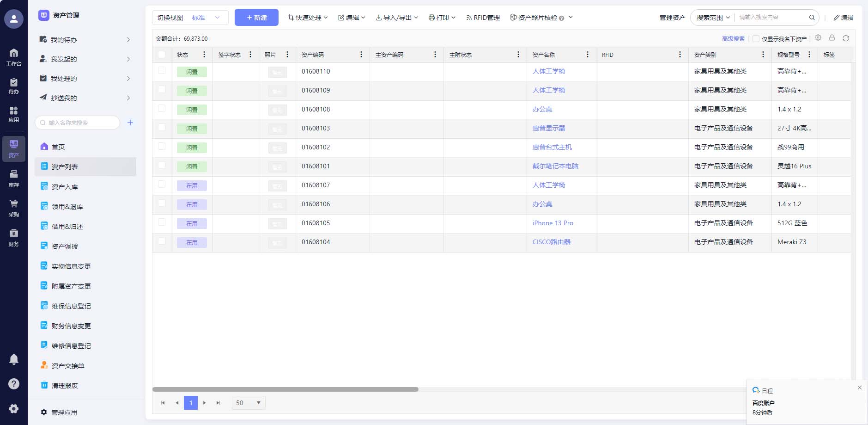Check the row for asset 01608108

(162, 108)
